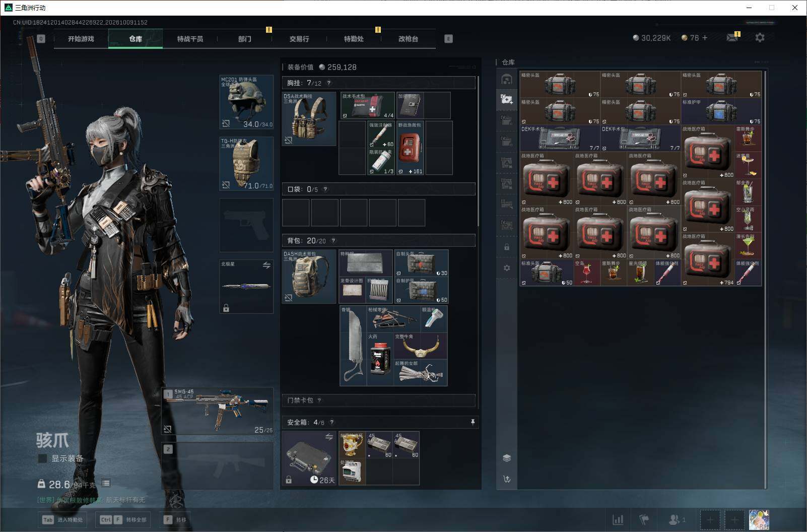Click the sort icon at warehouse sidebar bottom

click(507, 479)
